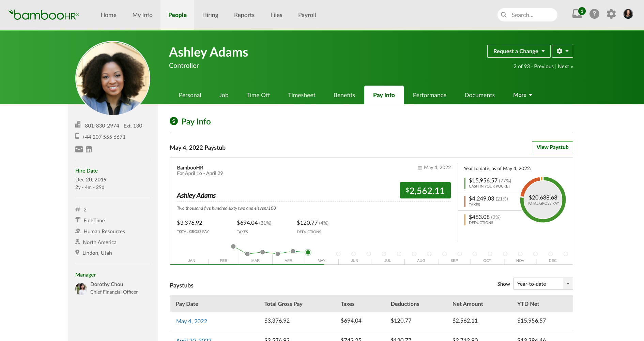Open the Year-to-date show dropdown
644x341 pixels.
tap(543, 284)
